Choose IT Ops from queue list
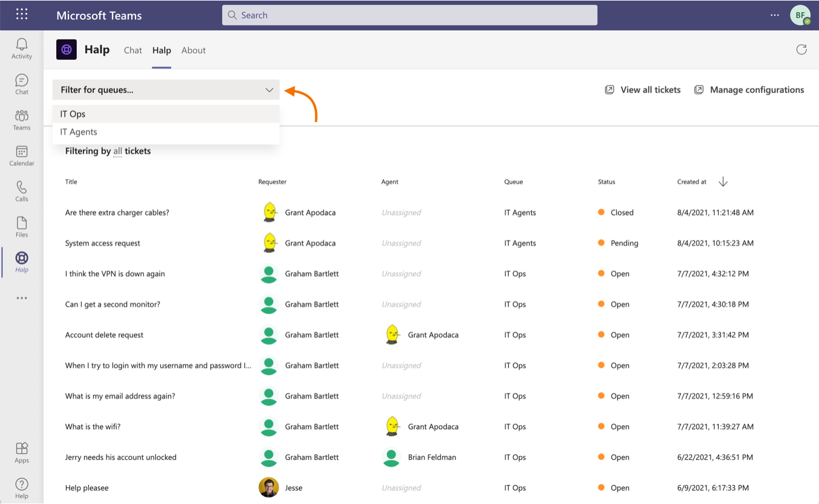Screen dimensions: 819x504 pos(166,114)
